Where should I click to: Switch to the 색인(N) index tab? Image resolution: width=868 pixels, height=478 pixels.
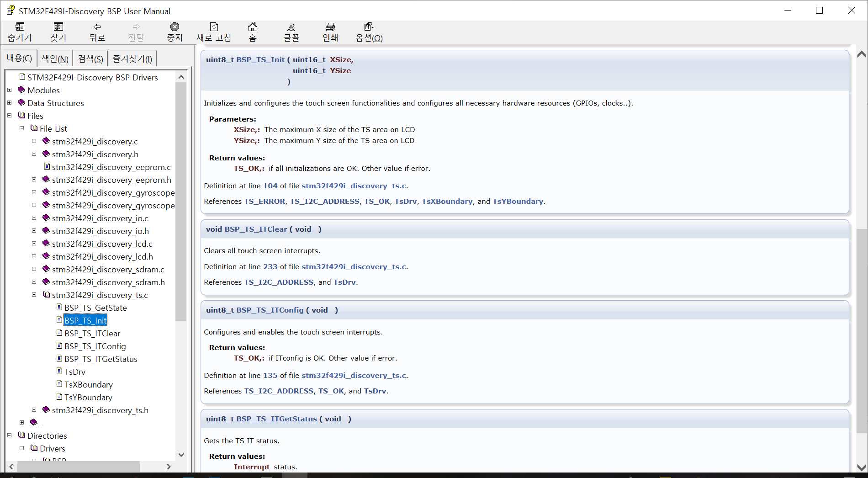tap(55, 58)
